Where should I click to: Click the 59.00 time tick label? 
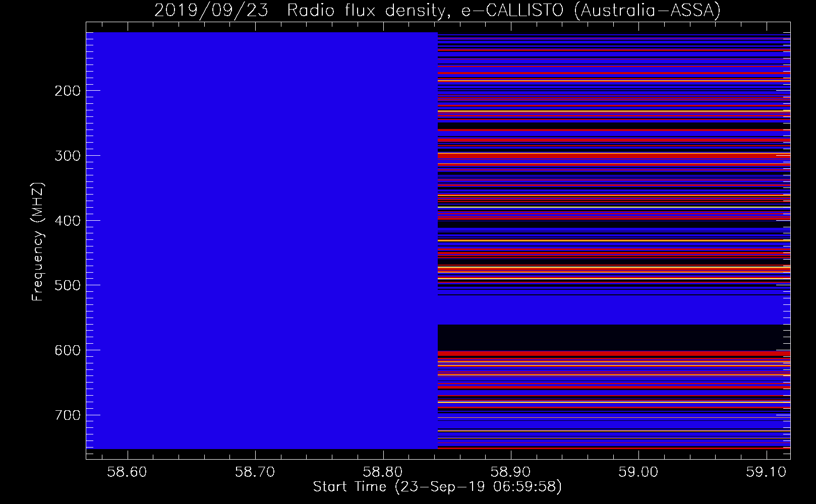(638, 472)
